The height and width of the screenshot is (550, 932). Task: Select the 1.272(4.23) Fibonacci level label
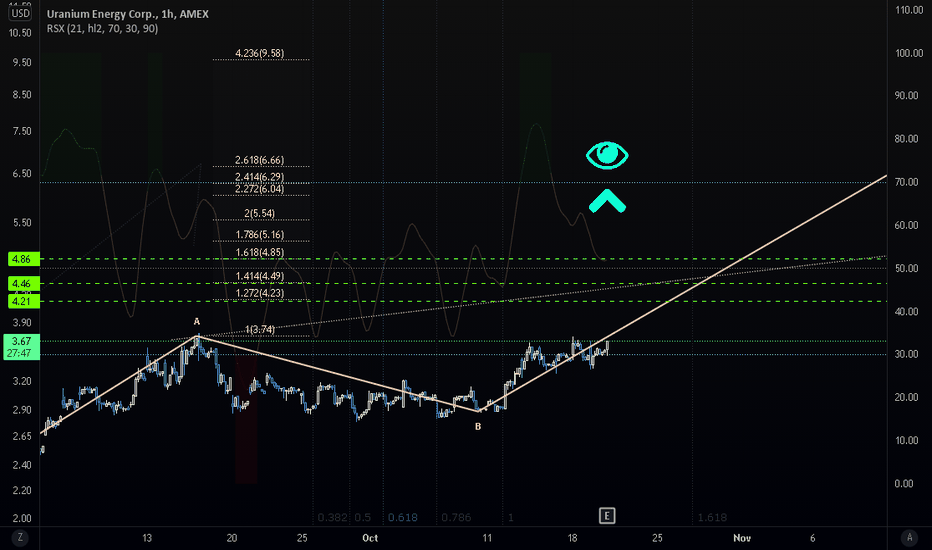260,293
